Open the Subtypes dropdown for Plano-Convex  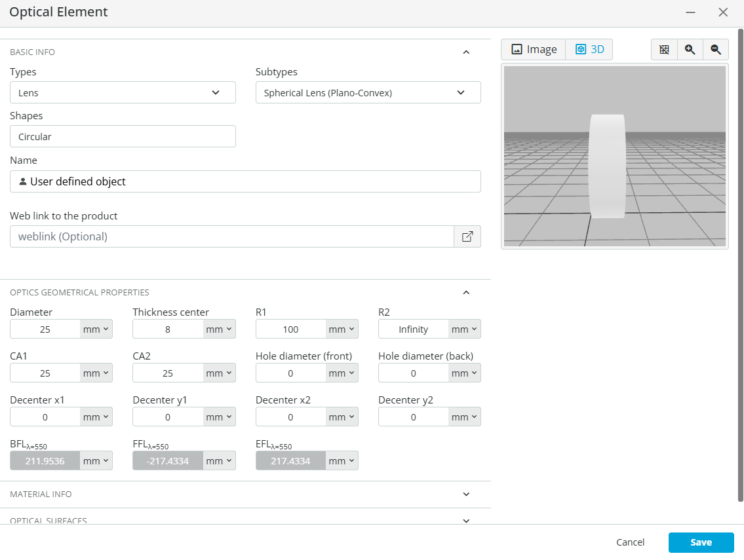pyautogui.click(x=368, y=92)
